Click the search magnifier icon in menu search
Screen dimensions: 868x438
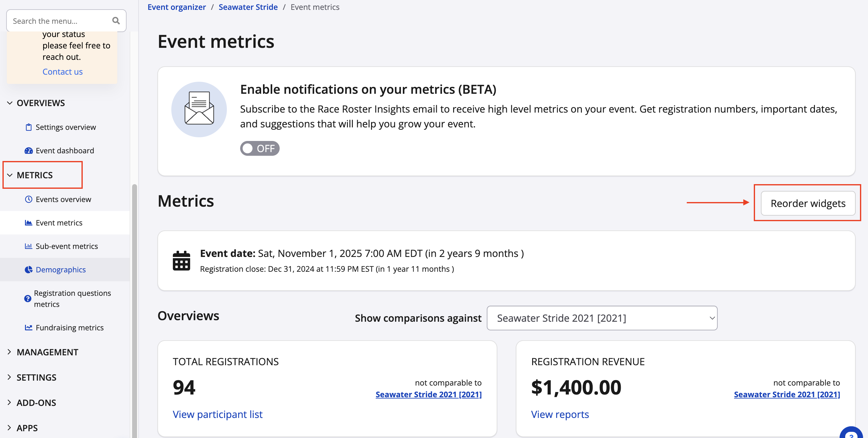point(116,21)
